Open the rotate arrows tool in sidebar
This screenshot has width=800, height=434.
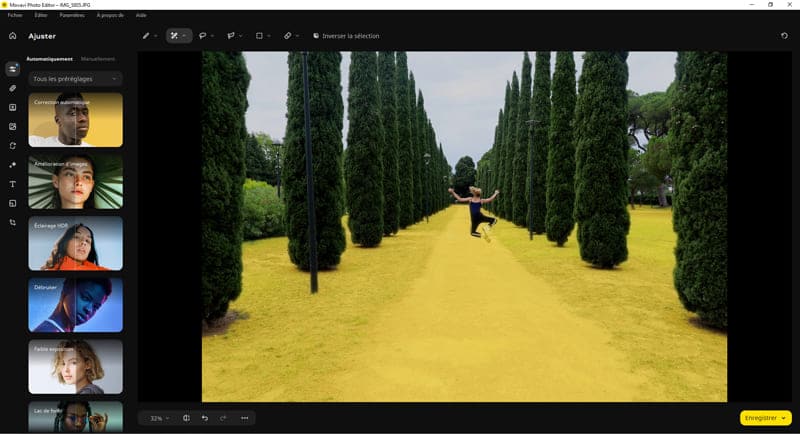click(13, 146)
